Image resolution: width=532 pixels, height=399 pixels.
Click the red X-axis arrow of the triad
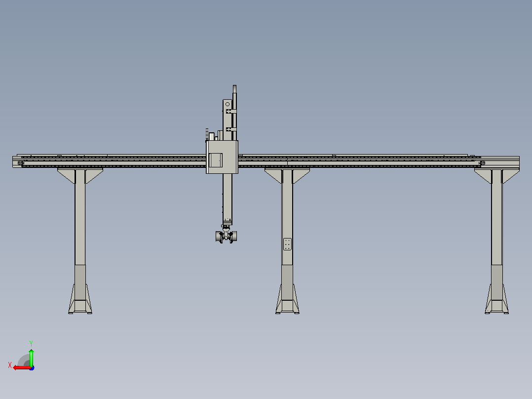click(21, 368)
